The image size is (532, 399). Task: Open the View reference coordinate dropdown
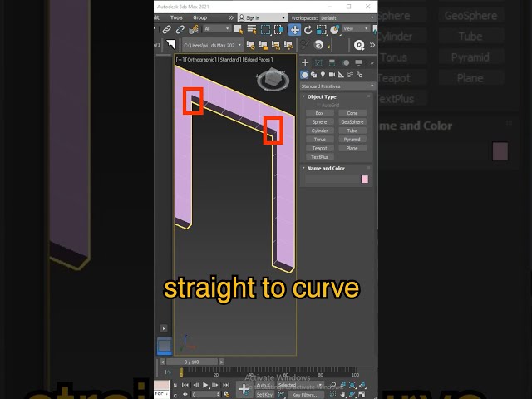tap(356, 29)
